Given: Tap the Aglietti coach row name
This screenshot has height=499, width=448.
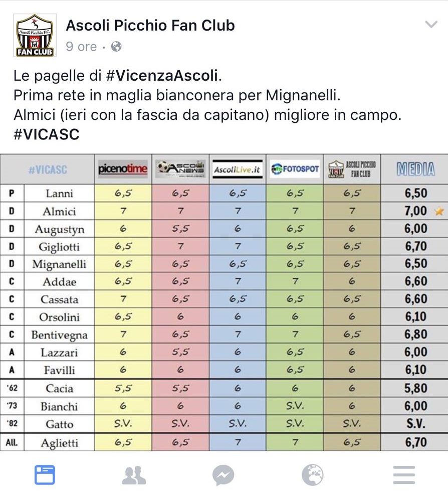Looking at the screenshot, I should coord(59,442).
